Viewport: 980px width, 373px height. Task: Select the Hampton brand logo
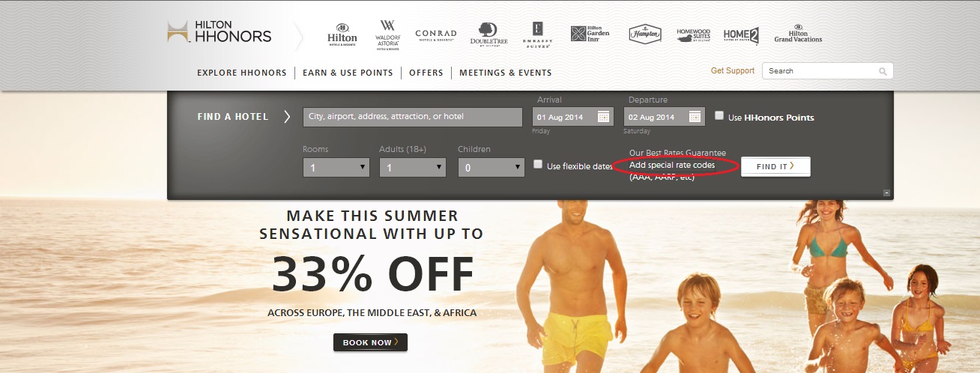point(644,34)
